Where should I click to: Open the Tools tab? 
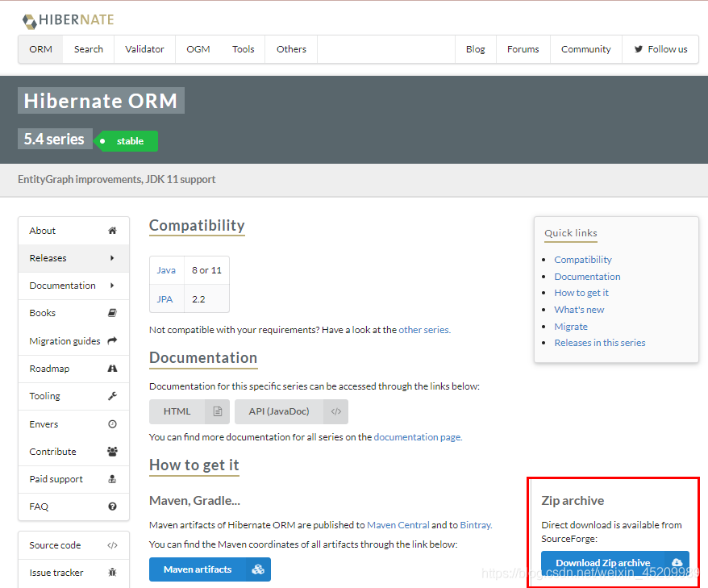[244, 49]
